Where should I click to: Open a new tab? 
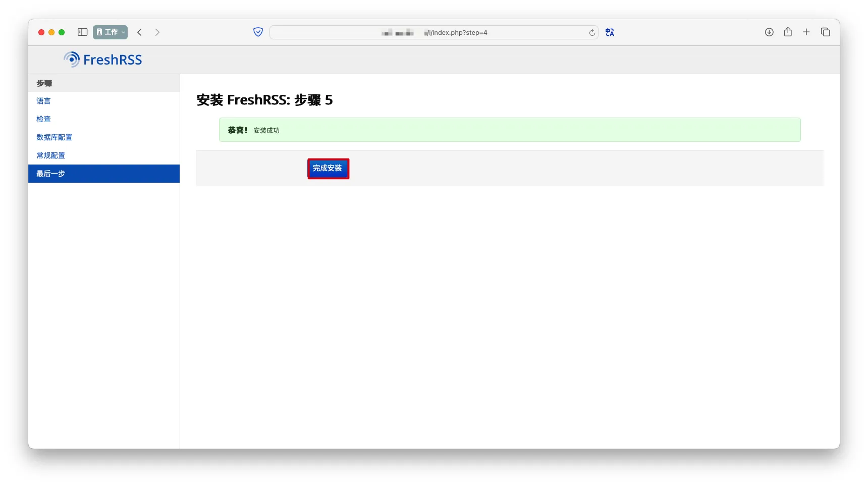pos(806,32)
